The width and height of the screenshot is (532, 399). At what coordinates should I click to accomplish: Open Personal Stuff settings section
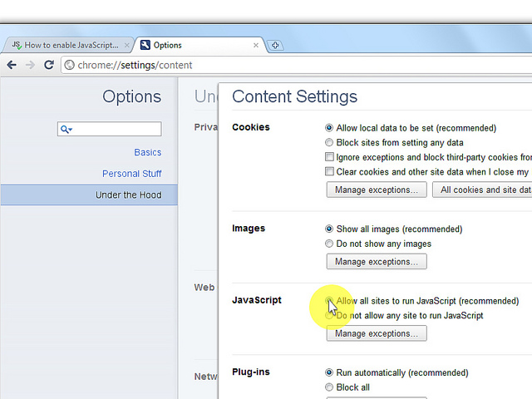pyautogui.click(x=131, y=174)
